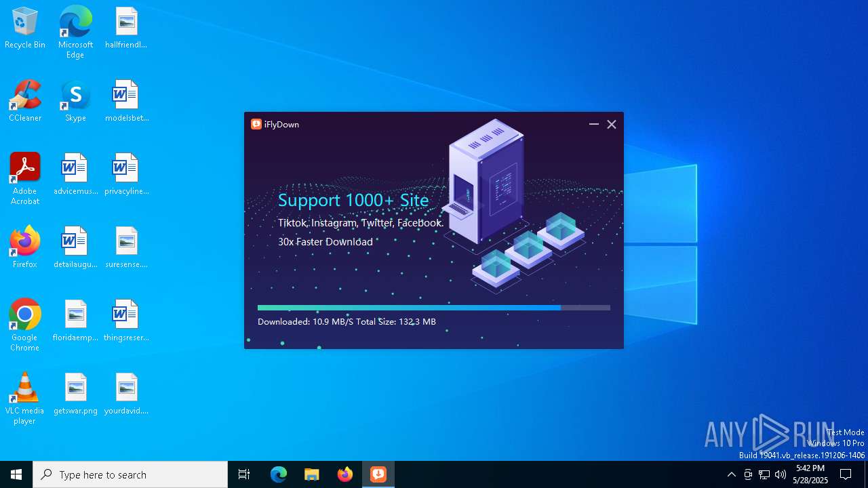Minimize the iFlyDown installer window

pos(594,124)
